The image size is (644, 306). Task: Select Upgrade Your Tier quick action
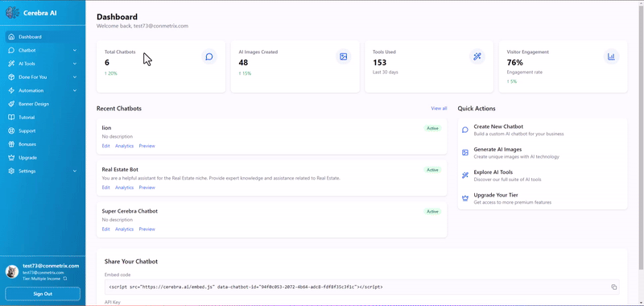(x=542, y=198)
